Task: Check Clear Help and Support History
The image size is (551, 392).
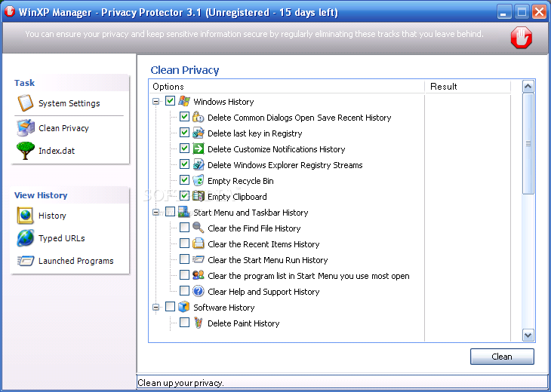Action: [x=184, y=290]
